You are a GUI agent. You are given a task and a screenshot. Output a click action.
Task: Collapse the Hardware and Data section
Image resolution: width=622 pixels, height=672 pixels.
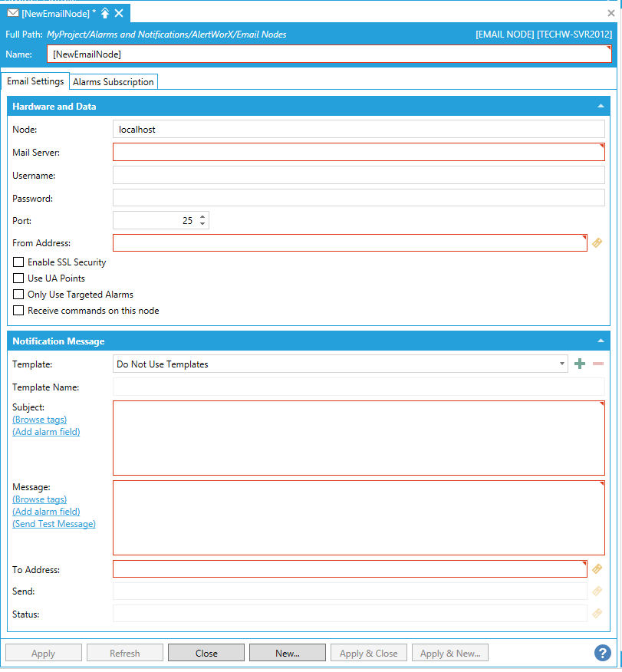600,107
